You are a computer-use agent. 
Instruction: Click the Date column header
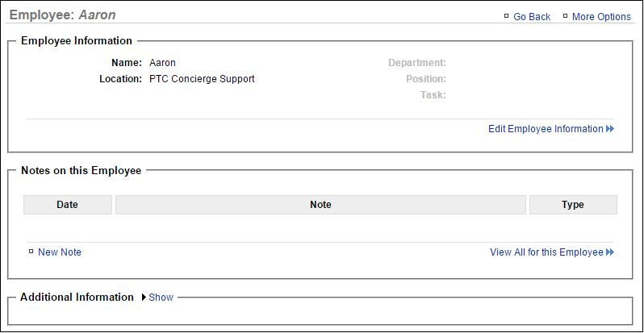tap(68, 205)
